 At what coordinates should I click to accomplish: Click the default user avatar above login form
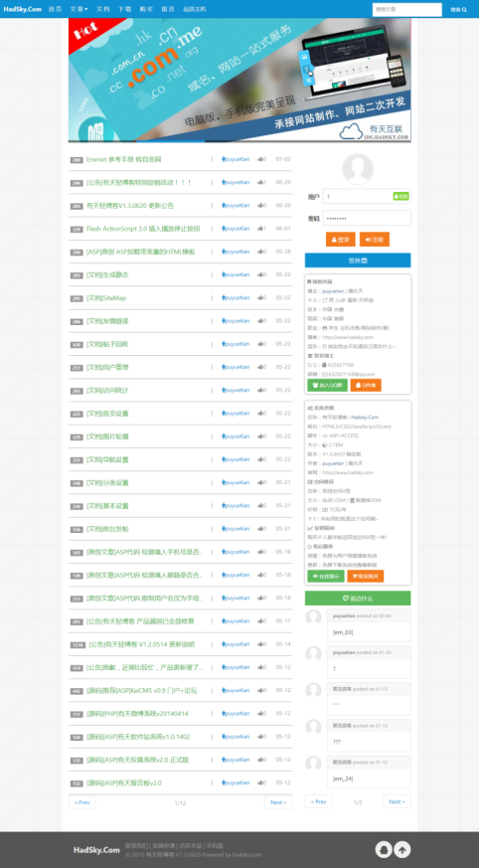pyautogui.click(x=358, y=169)
